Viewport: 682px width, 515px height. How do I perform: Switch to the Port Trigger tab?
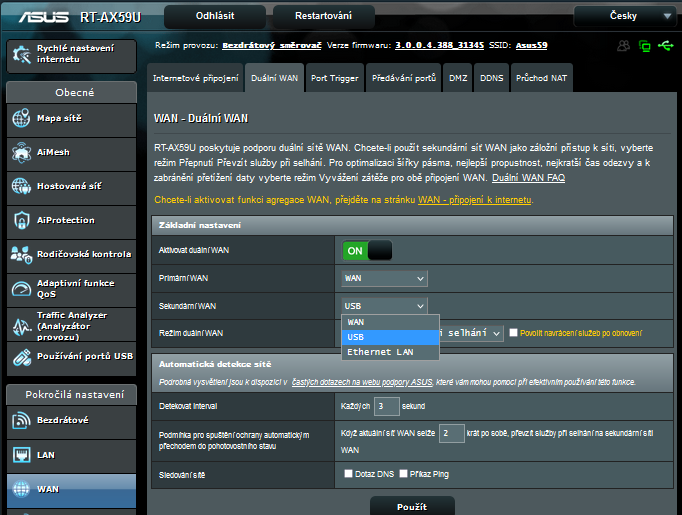[x=333, y=78]
